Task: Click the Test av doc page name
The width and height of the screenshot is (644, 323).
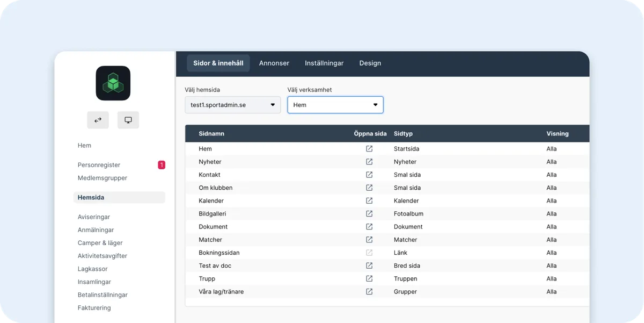Action: (x=215, y=265)
